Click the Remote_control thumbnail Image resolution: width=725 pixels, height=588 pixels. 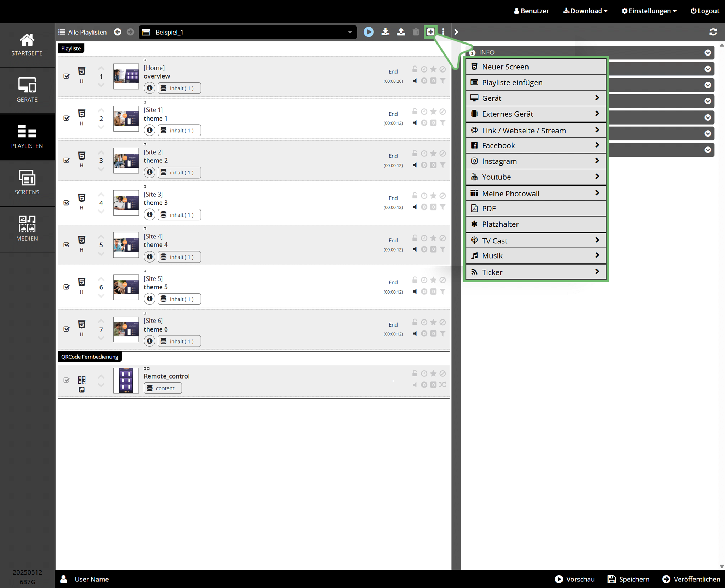point(126,381)
